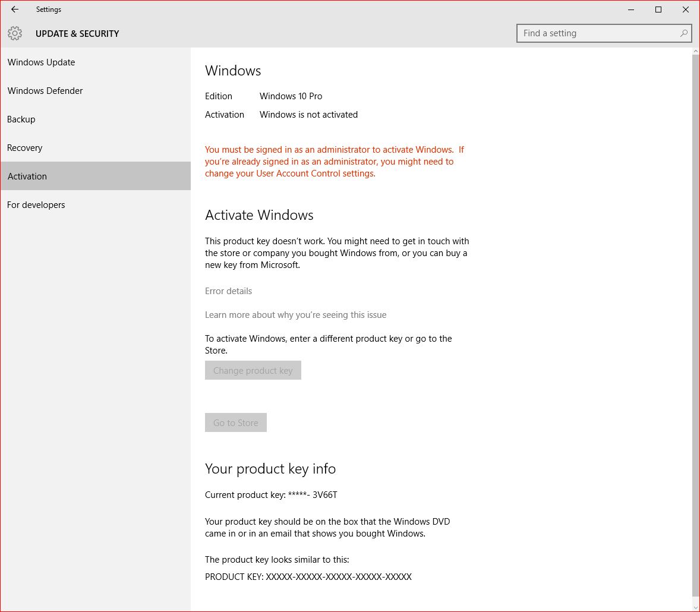Click the 'Activate Windows' heading
700x612 pixels.
pos(259,215)
